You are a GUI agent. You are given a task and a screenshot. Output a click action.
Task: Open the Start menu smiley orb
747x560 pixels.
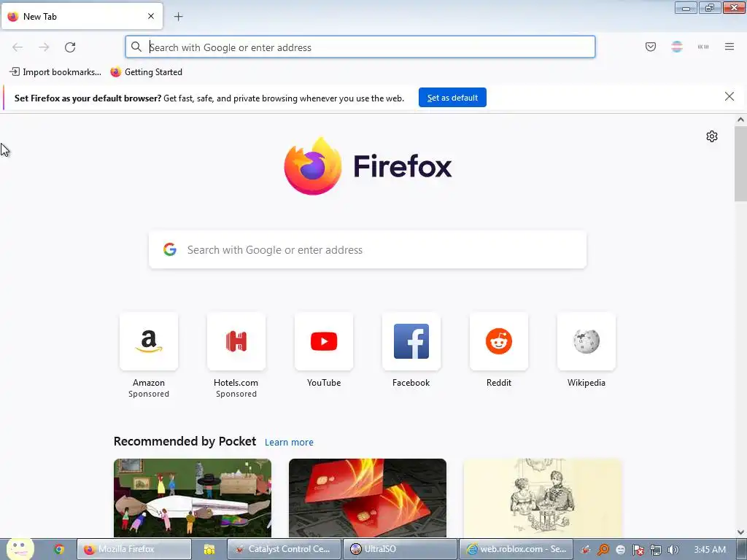point(20,549)
